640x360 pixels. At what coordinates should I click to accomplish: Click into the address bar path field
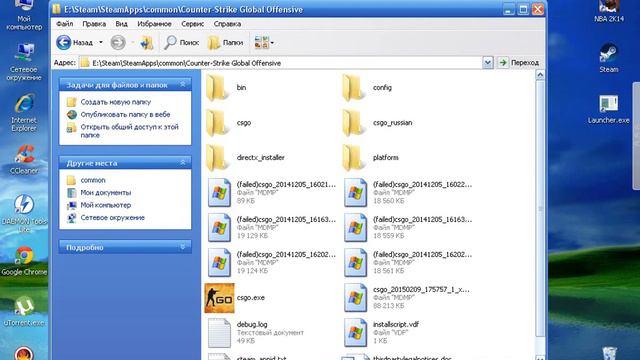[281, 63]
